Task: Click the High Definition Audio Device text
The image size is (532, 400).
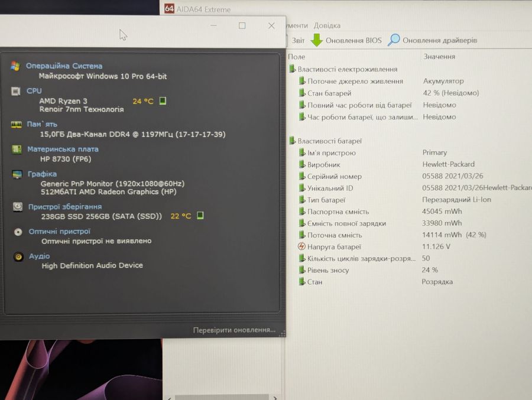Action: point(92,265)
